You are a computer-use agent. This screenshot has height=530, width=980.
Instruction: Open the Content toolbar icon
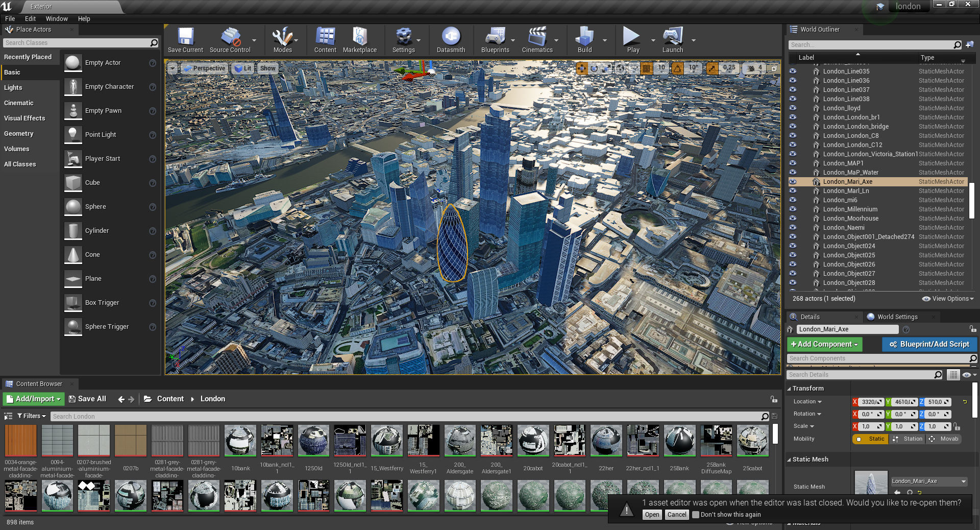pos(325,37)
